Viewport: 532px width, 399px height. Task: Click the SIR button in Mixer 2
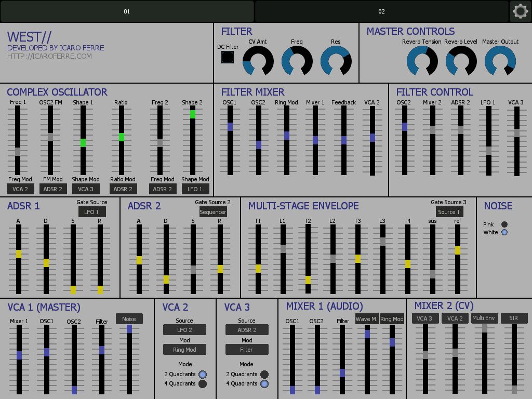point(514,318)
